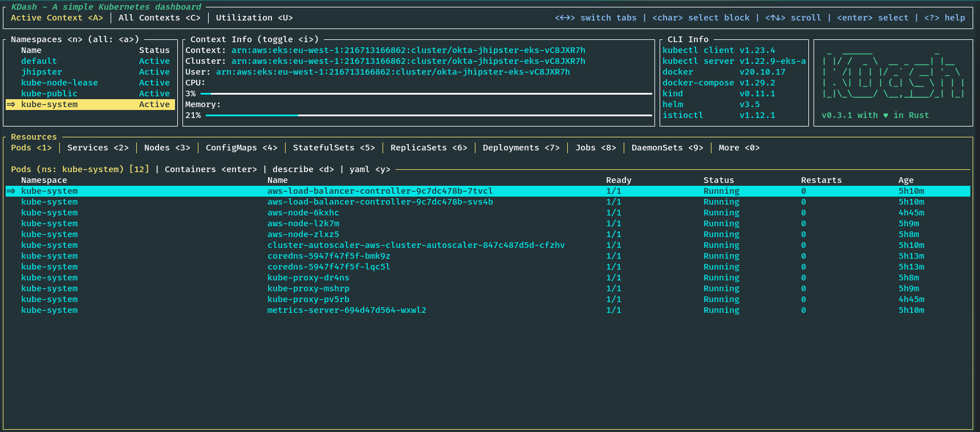Viewport: 980px width, 432px height.
Task: Select the jhipster namespace
Action: [42, 72]
